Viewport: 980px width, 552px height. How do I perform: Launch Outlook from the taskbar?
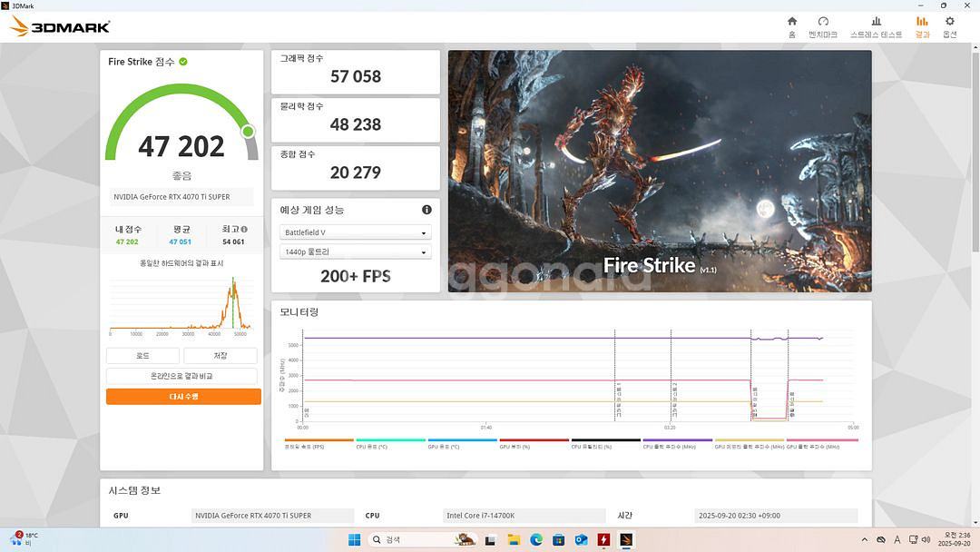580,541
